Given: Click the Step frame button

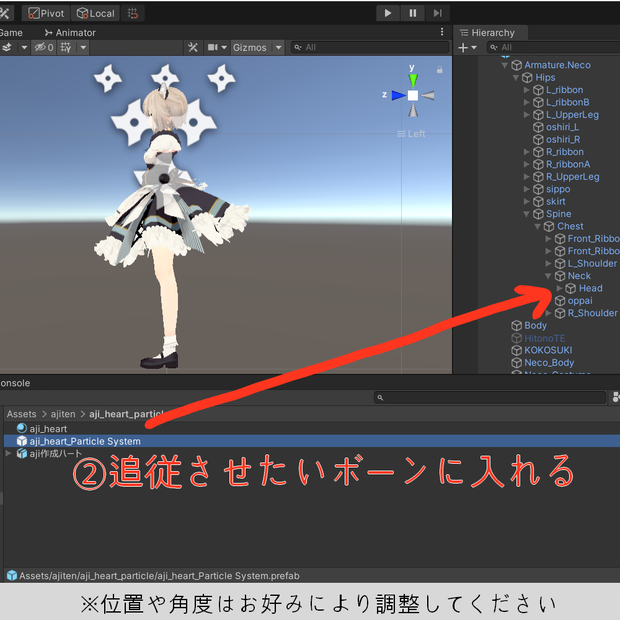Looking at the screenshot, I should click(x=437, y=13).
